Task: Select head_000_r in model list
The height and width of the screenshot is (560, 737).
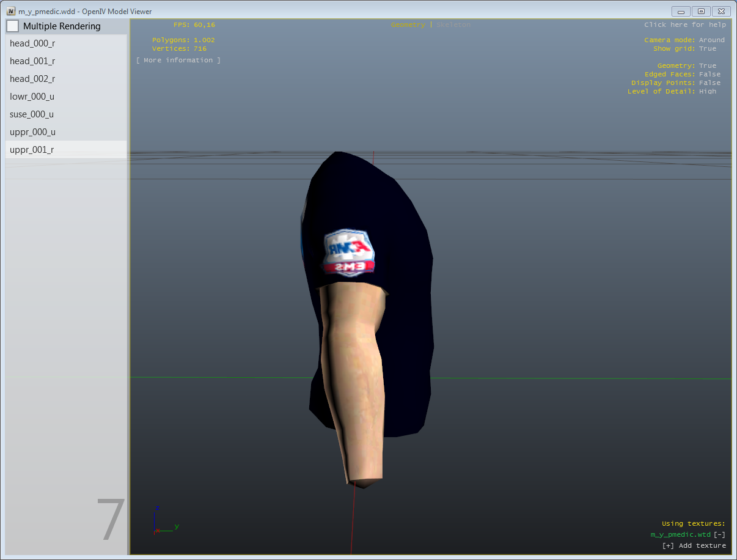Action: coord(32,43)
